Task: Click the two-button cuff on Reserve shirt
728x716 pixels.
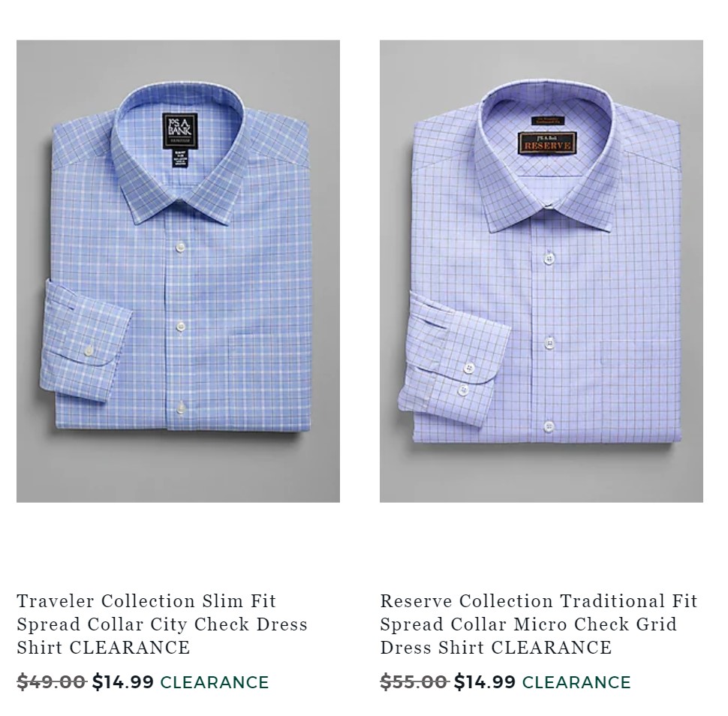Action: 466,378
